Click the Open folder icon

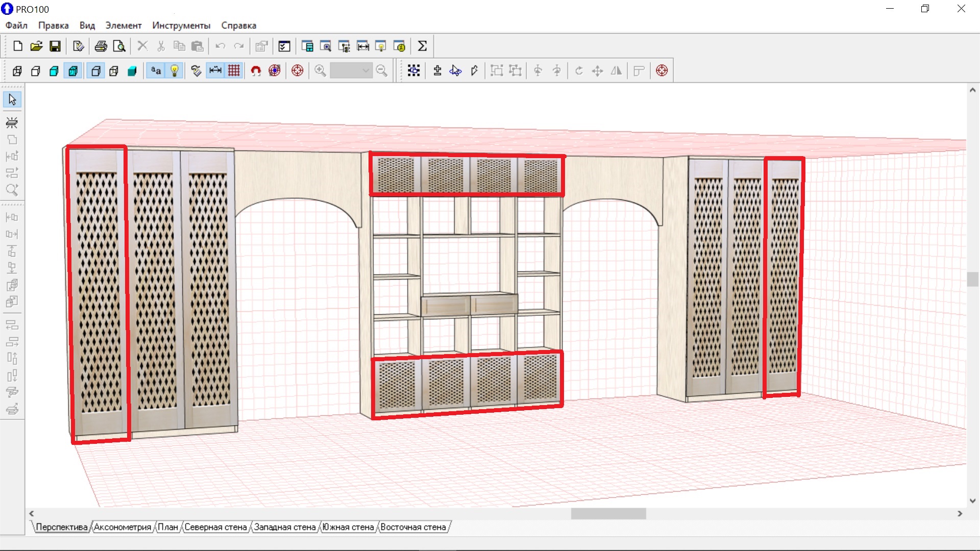click(36, 46)
